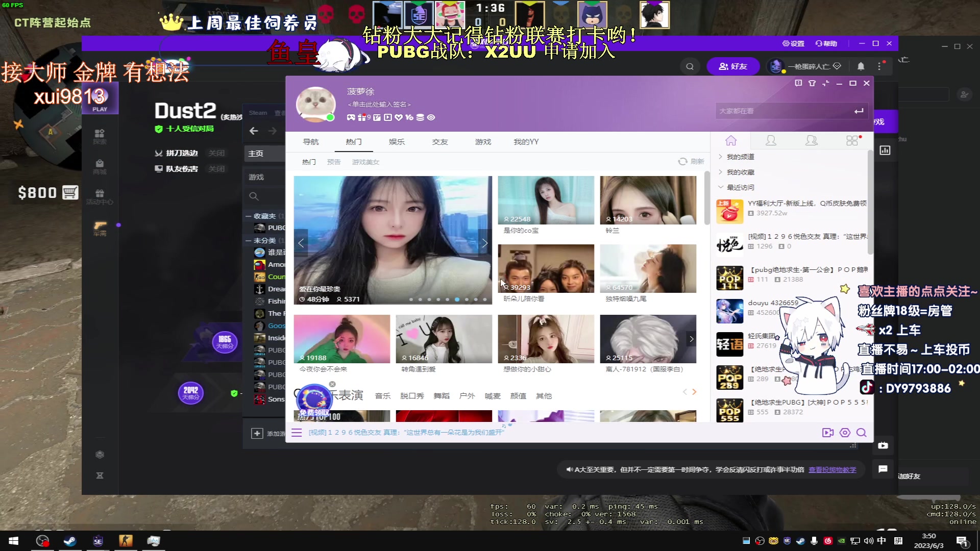
Task: Click the 好友 friends button
Action: tap(733, 66)
